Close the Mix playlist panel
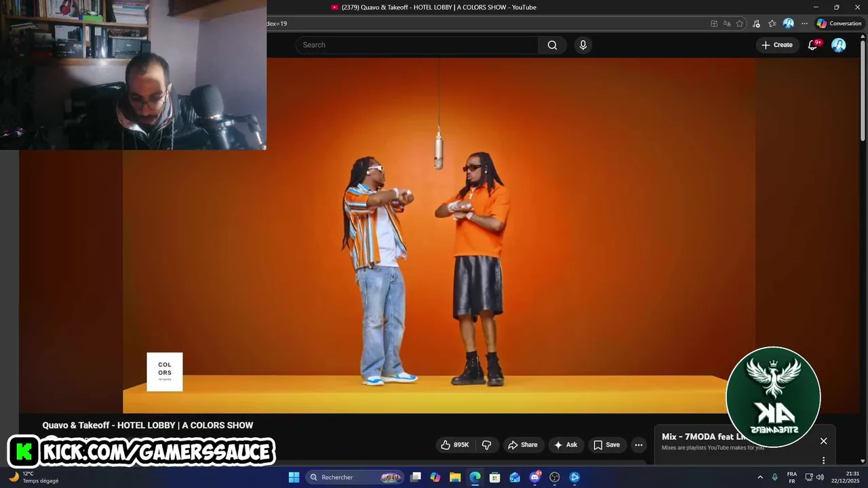This screenshot has height=488, width=868. (823, 441)
